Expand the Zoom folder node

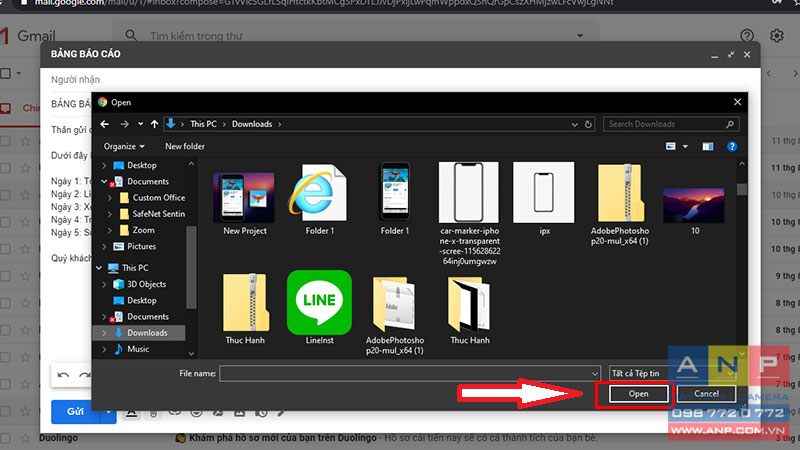click(x=110, y=230)
